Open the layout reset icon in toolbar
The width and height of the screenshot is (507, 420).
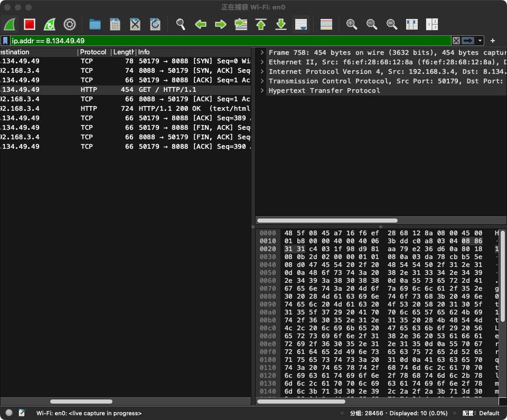[432, 24]
